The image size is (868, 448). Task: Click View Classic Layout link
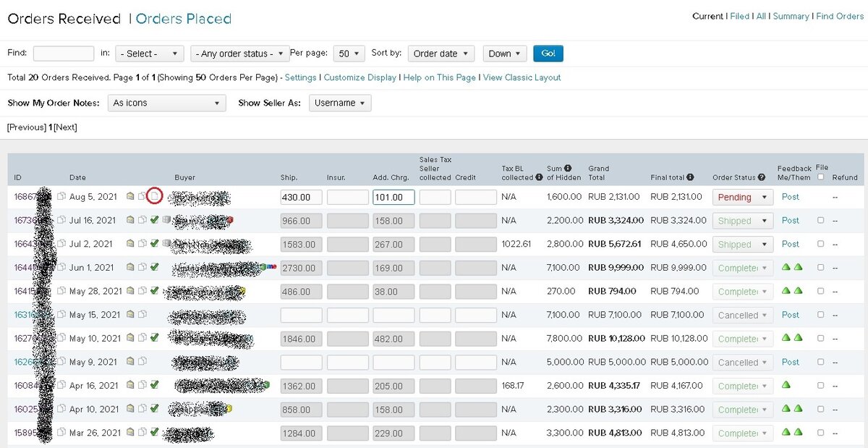click(x=522, y=77)
